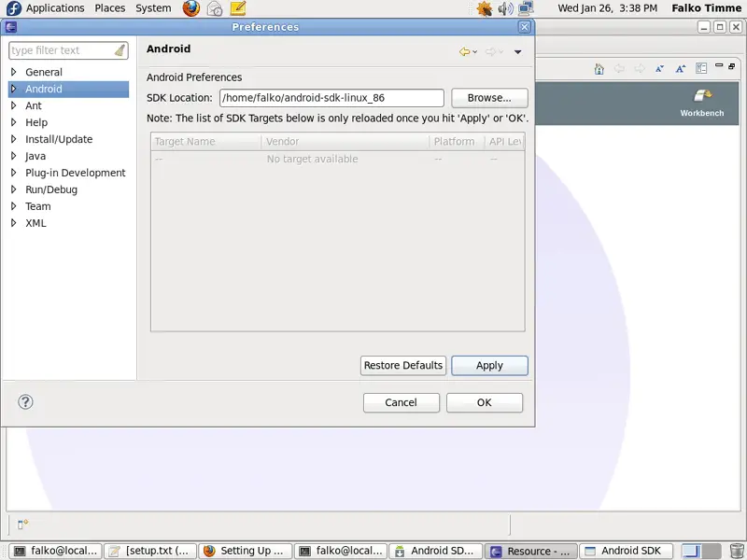Open the volume speaker control
This screenshot has width=747, height=560.
point(505,8)
